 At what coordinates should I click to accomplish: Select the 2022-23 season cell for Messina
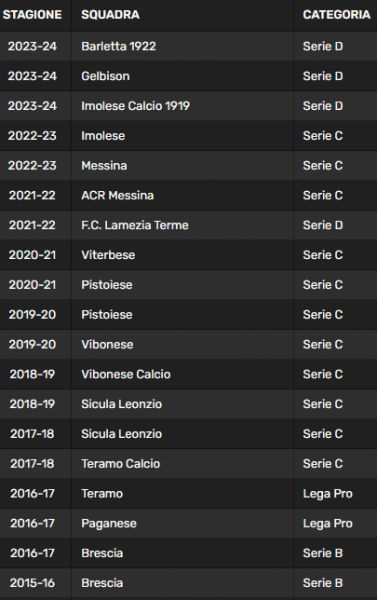coord(32,166)
